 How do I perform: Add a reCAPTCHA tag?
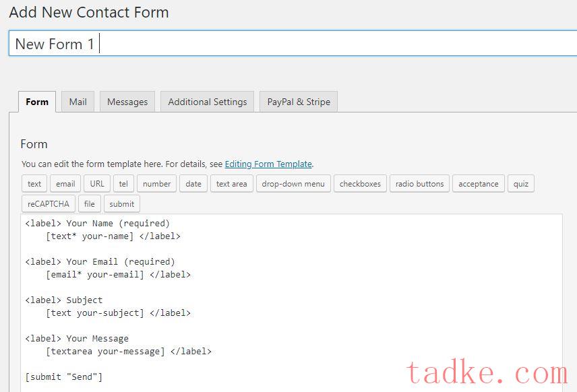49,203
